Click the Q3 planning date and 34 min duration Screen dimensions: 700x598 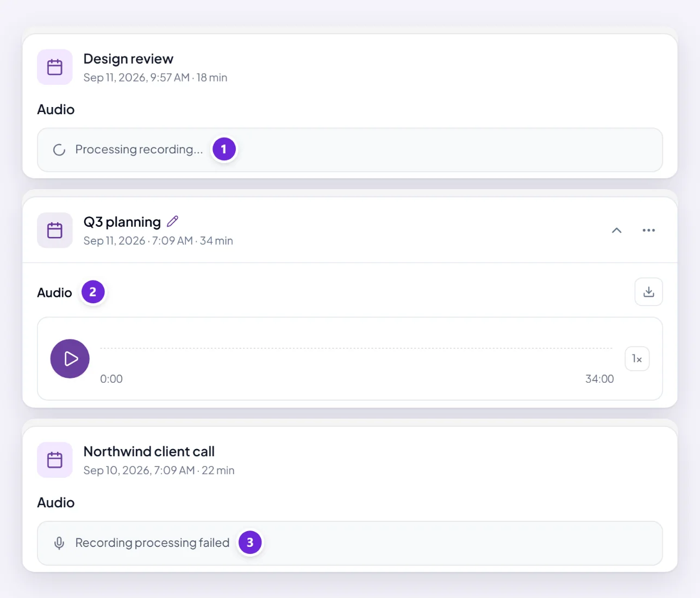[158, 241]
